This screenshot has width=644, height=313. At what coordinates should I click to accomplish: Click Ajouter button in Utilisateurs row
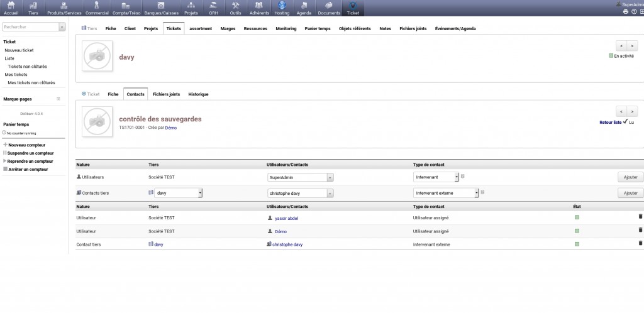(x=630, y=177)
